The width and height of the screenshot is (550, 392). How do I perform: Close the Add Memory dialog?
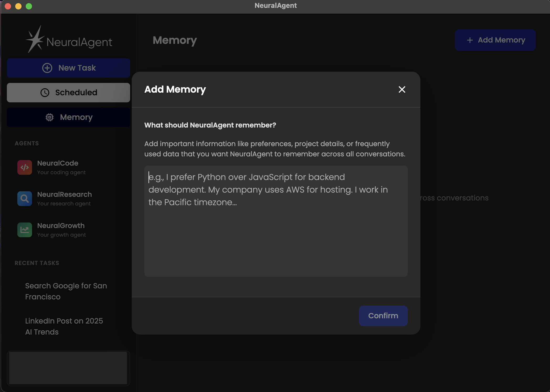402,89
